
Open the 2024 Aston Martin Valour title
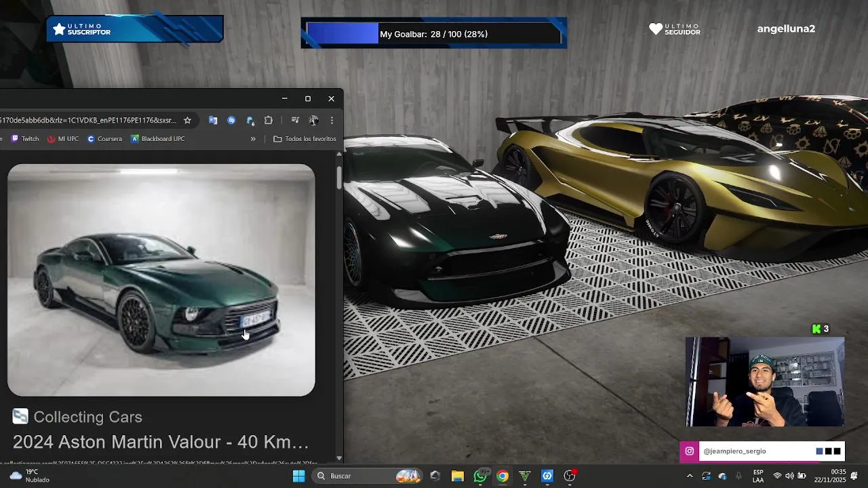161,443
